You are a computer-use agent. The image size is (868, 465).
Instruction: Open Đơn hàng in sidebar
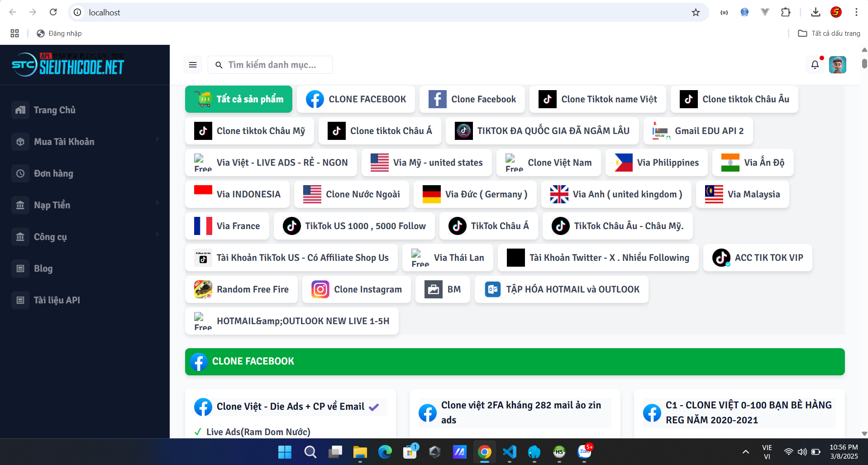(x=53, y=173)
